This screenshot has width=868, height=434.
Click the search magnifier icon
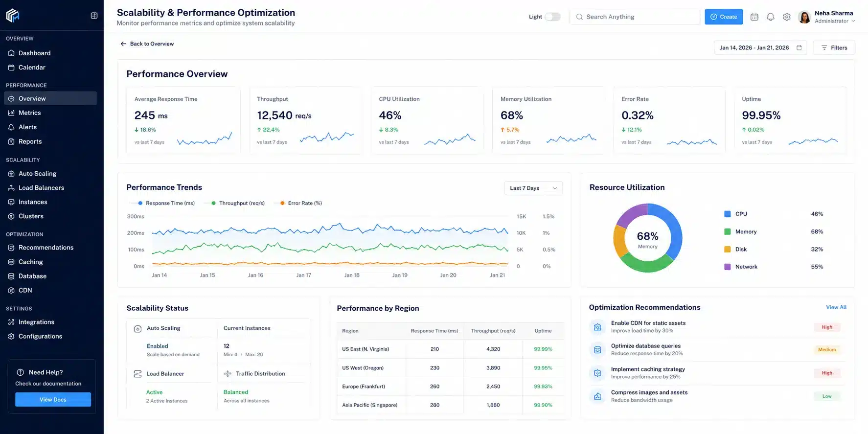[x=579, y=17]
